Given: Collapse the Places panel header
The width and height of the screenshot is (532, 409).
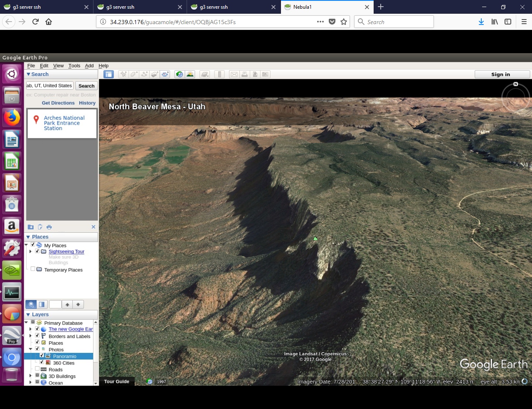Looking at the screenshot, I should point(62,237).
